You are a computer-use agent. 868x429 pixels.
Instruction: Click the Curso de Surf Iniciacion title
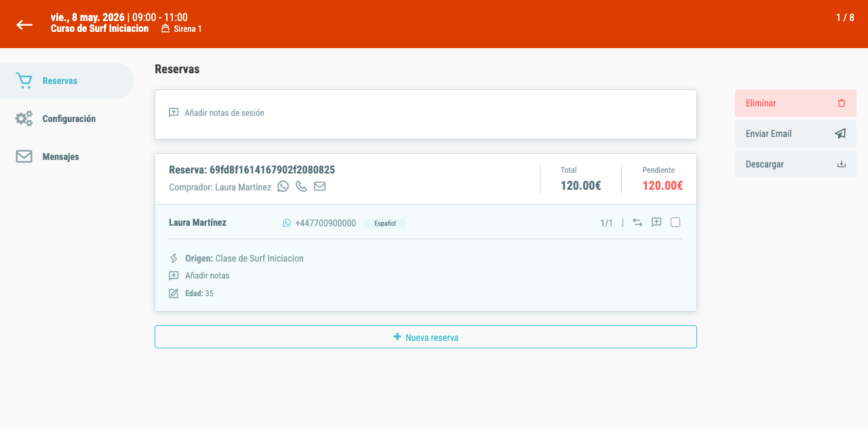point(100,28)
